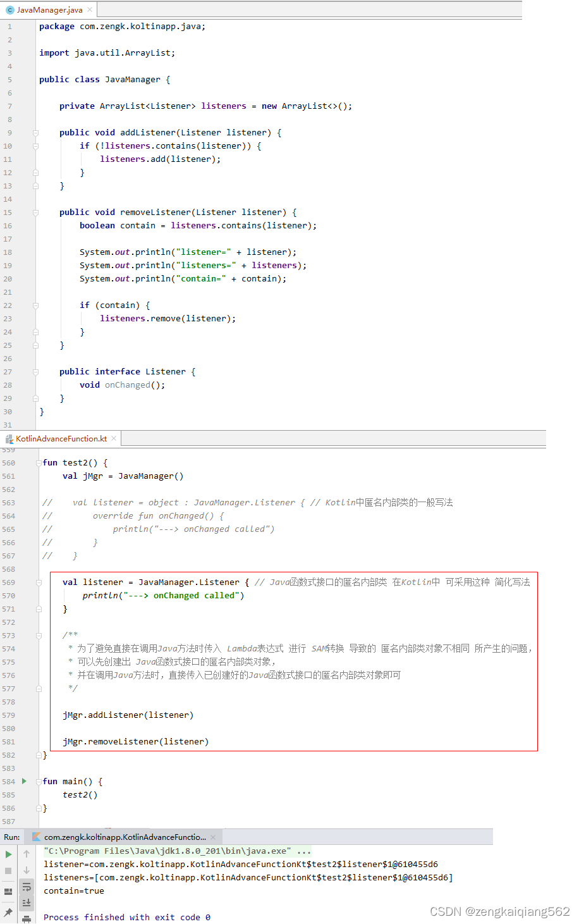Close the JavaManager.java tab
Image resolution: width=579 pixels, height=924 pixels.
click(x=90, y=9)
